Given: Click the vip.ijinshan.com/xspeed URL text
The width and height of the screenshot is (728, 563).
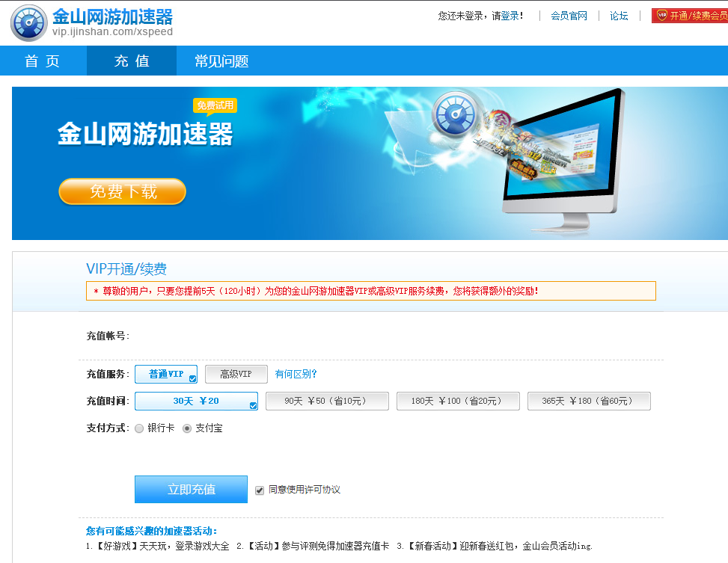Looking at the screenshot, I should click(112, 31).
